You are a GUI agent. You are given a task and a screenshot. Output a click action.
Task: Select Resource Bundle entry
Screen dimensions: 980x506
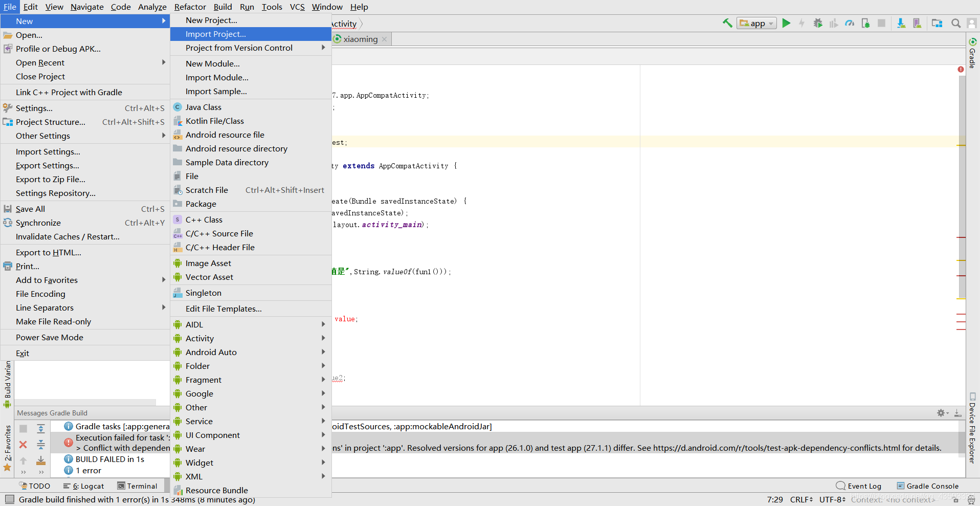tap(251, 490)
